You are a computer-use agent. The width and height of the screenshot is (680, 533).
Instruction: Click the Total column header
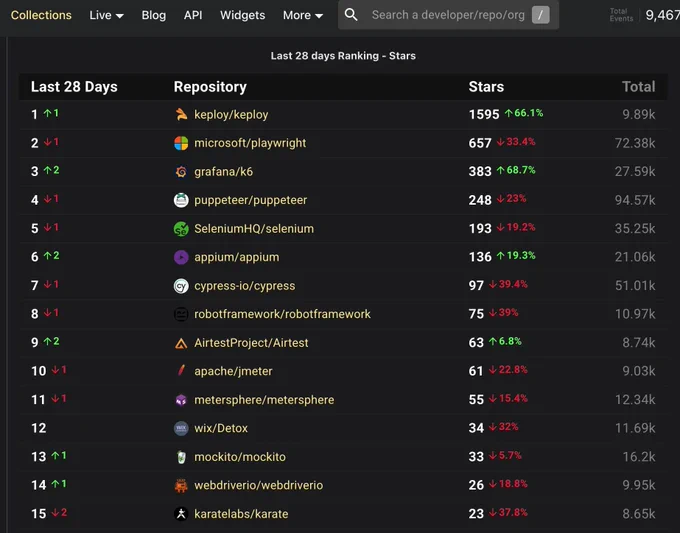638,87
